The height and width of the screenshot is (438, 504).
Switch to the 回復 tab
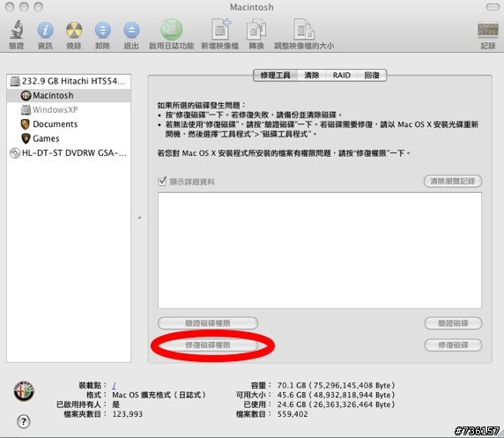coord(372,75)
